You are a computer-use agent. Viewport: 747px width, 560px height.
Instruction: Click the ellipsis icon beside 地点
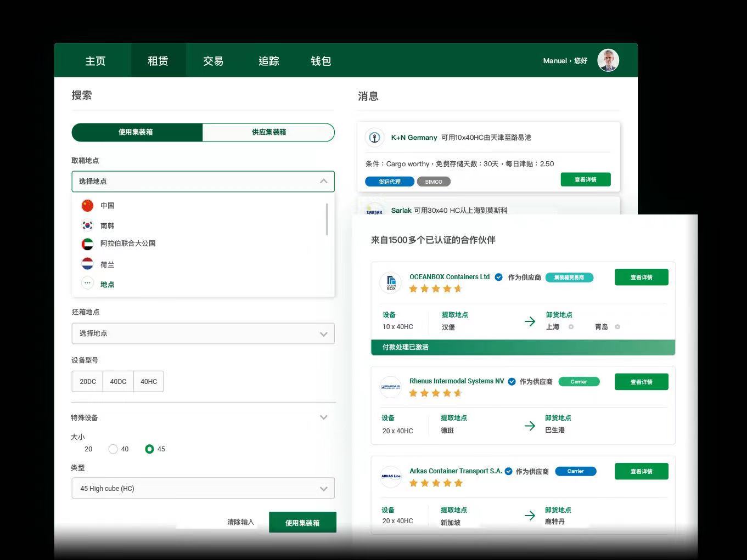tap(87, 284)
